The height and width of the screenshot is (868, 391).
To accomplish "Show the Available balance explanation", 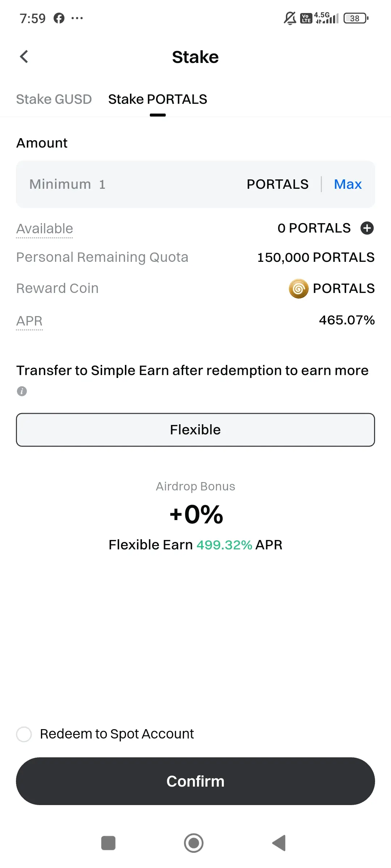I will pos(45,229).
